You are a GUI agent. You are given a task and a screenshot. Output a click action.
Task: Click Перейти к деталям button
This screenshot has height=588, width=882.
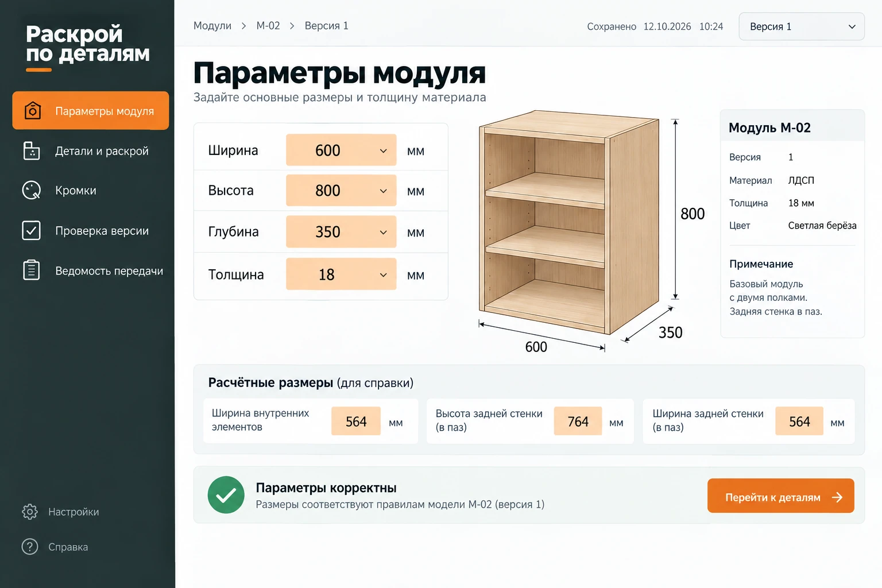coord(780,496)
